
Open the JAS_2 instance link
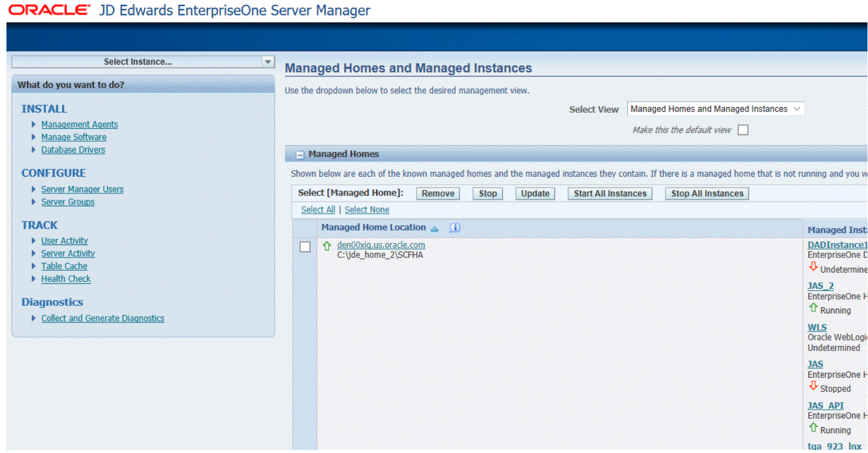point(821,286)
